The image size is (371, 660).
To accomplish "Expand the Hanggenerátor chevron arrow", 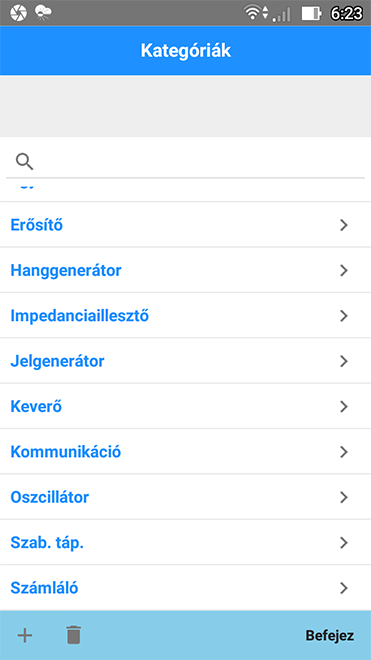I will [x=344, y=271].
